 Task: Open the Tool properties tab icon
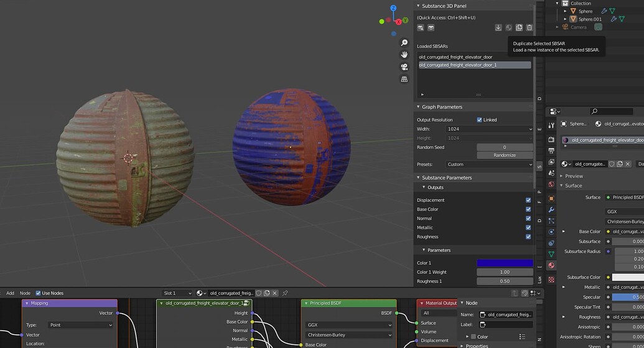[551, 125]
